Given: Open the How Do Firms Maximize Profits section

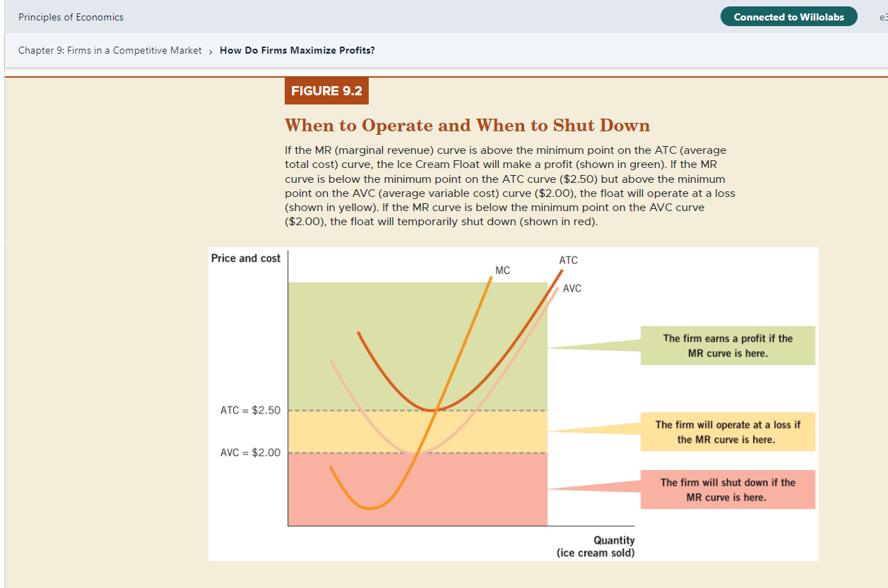Looking at the screenshot, I should [x=297, y=50].
